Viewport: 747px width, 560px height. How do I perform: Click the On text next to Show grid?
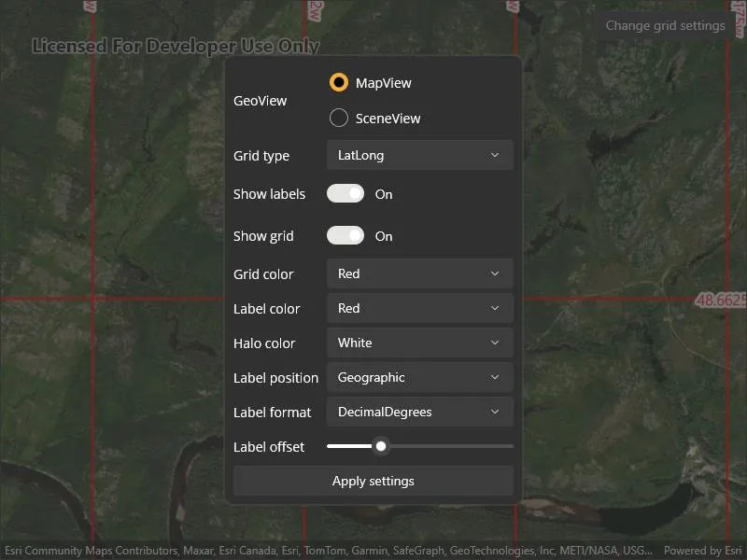click(384, 236)
